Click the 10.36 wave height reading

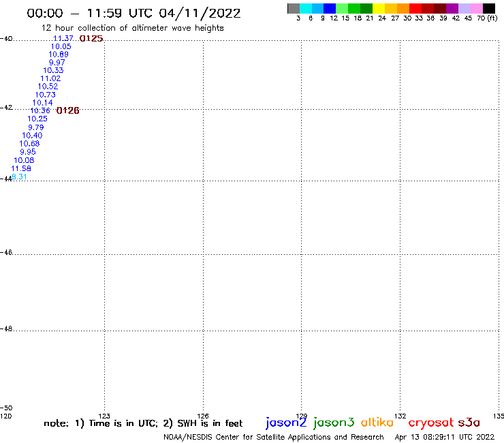pos(40,110)
